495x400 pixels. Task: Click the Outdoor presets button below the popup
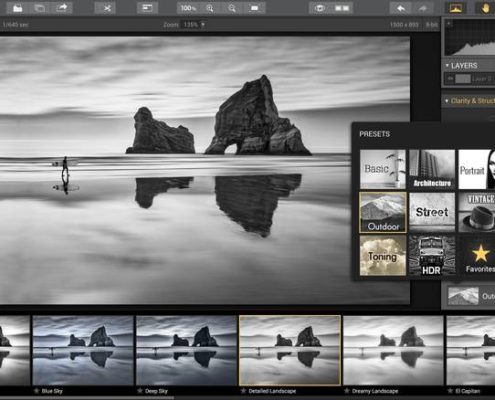pyautogui.click(x=470, y=296)
